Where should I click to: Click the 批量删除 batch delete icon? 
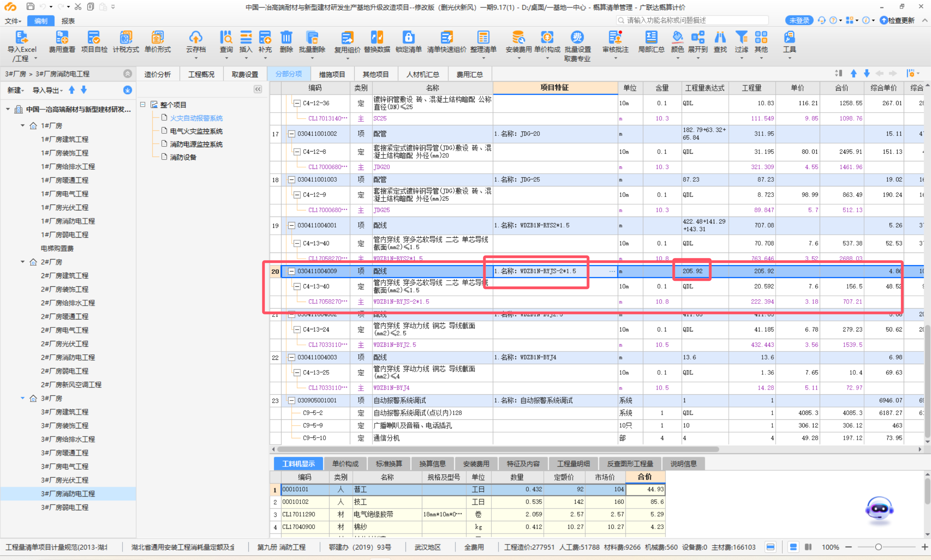coord(312,38)
